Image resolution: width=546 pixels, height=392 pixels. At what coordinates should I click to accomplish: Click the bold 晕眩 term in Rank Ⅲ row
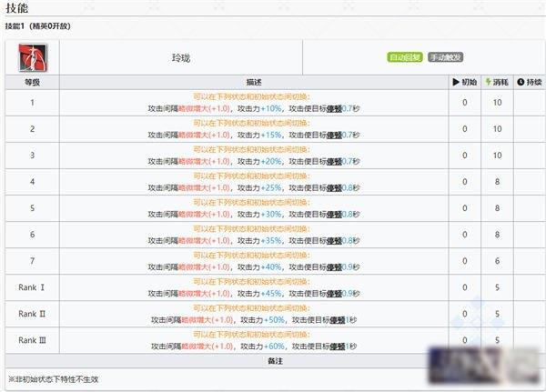(x=338, y=347)
